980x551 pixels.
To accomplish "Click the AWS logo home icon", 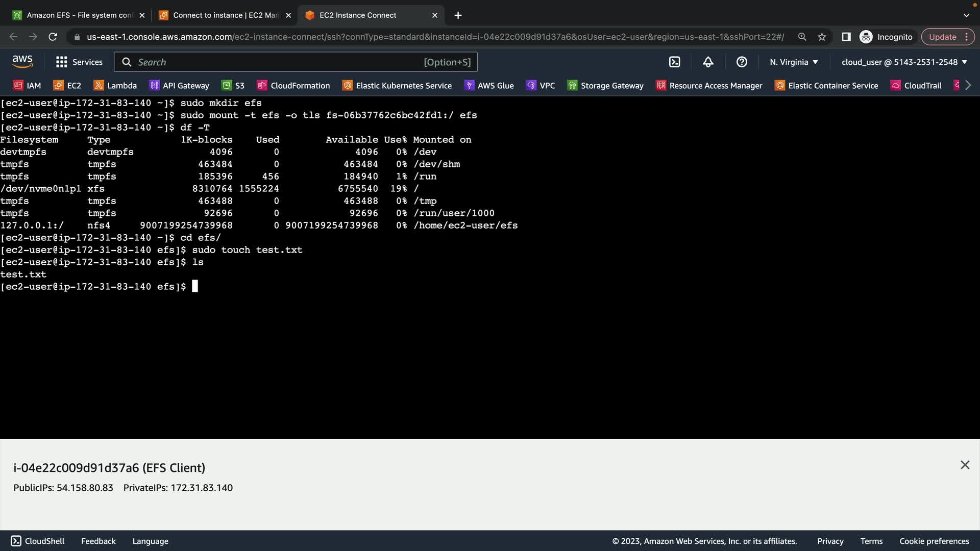I will tap(22, 62).
